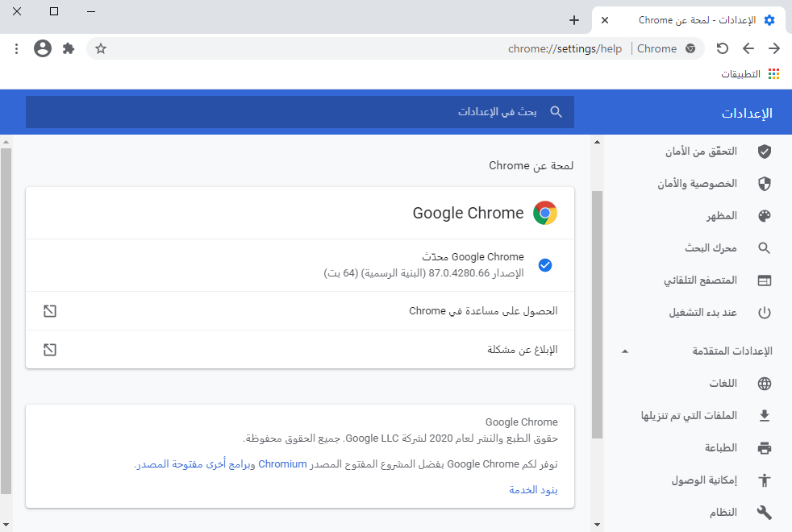
Task: Open the Chrome three-dot menu
Action: pyautogui.click(x=17, y=48)
